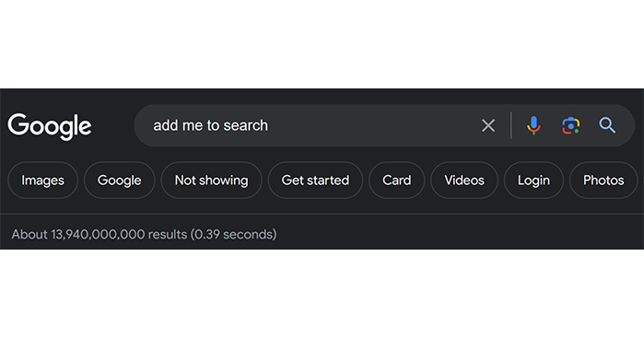Switch to the Videos filter chip
Image resolution: width=644 pixels, height=338 pixels.
464,180
